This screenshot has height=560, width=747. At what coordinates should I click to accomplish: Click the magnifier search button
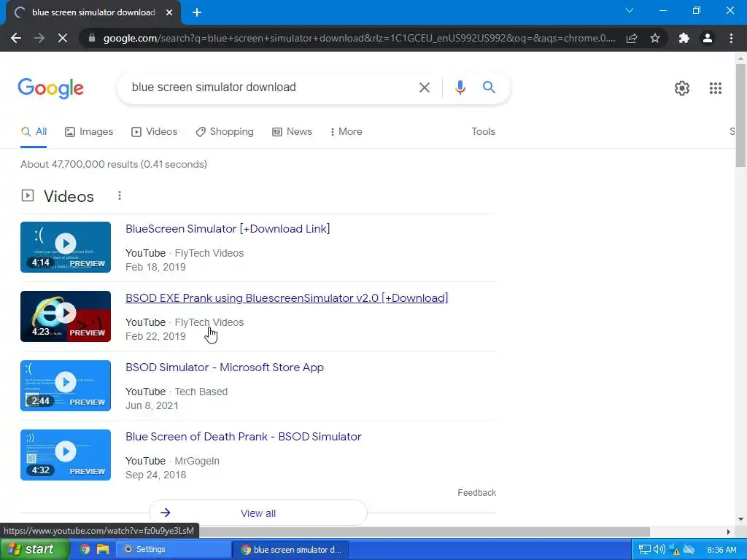489,87
